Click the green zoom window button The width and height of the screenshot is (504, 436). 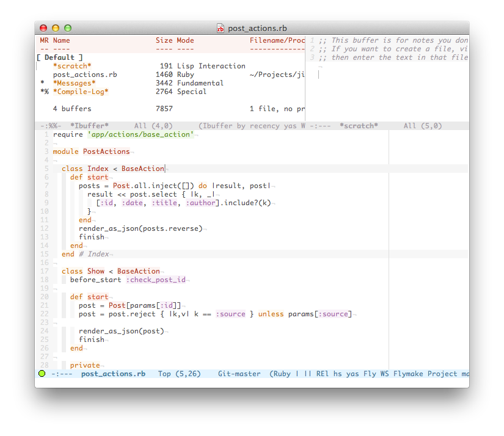pos(68,28)
